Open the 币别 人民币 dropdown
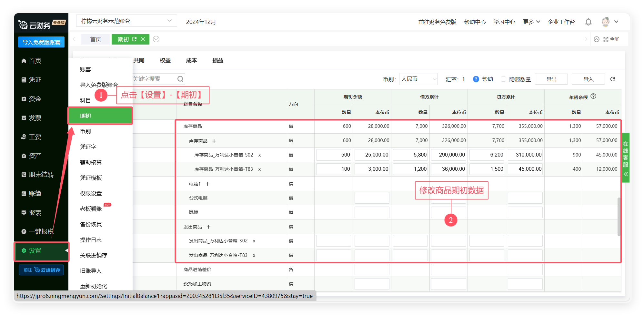The width and height of the screenshot is (644, 315). pyautogui.click(x=418, y=79)
